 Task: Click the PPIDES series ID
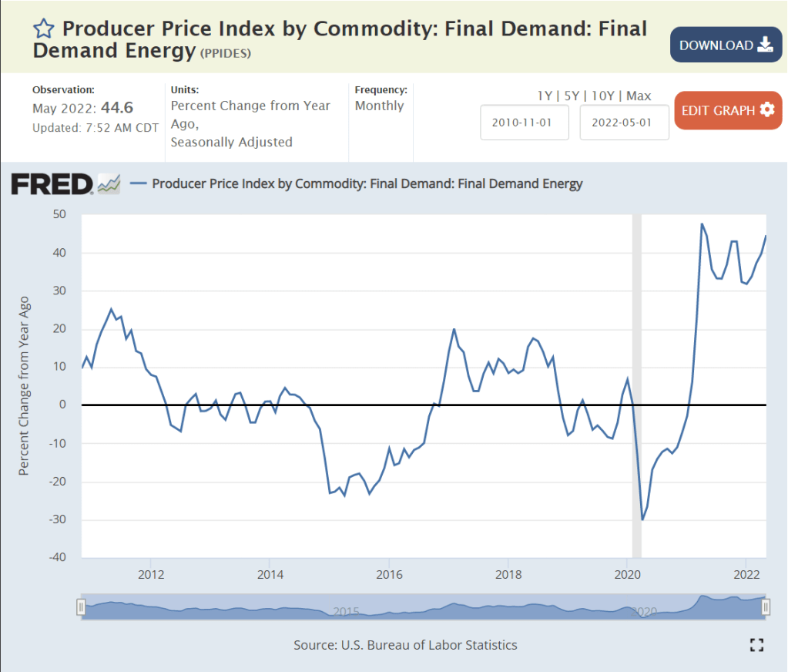coord(226,53)
